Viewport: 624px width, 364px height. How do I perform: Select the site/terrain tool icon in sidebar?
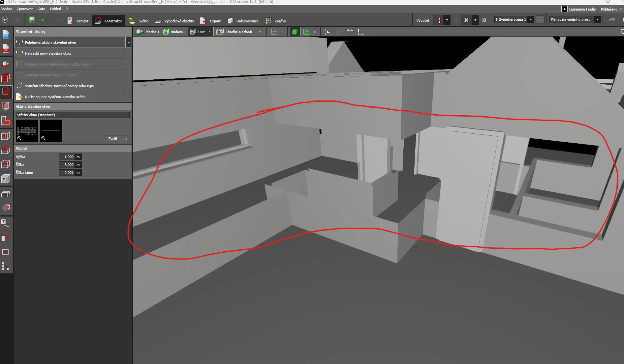(x=6, y=64)
